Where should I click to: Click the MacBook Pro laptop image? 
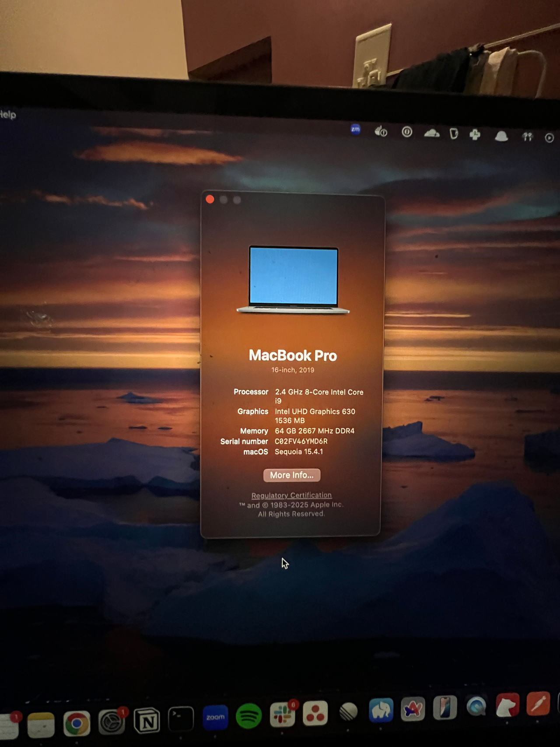point(293,280)
